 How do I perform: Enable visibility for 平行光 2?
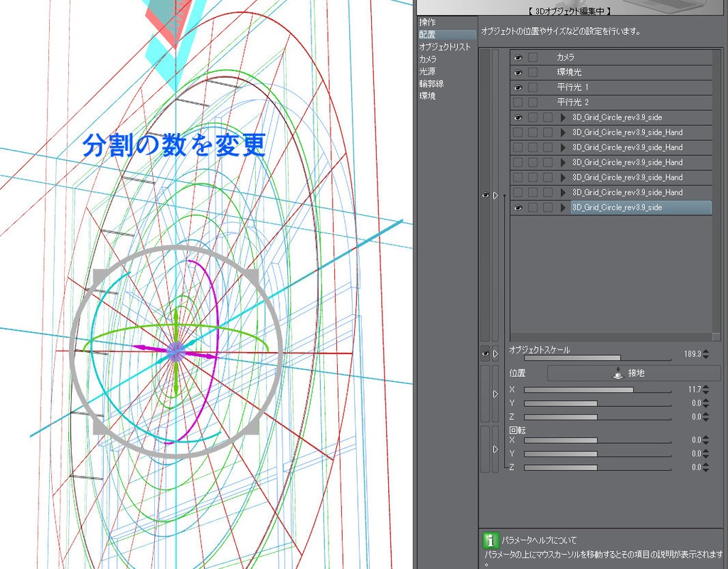point(517,102)
